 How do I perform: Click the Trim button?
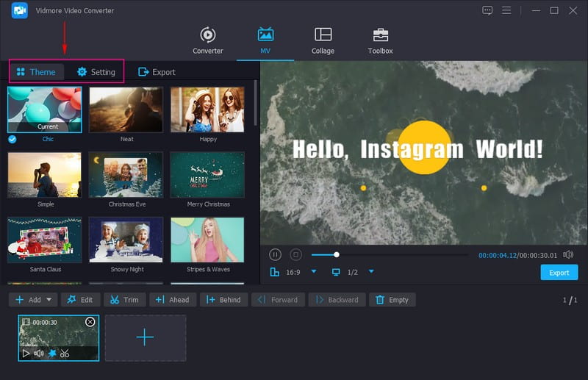pos(123,300)
